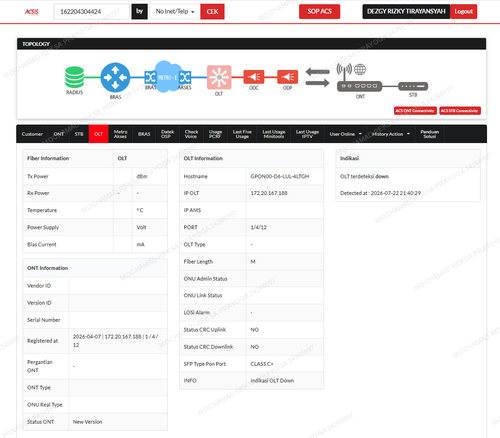Click the search input containing 162204304424

pos(91,12)
